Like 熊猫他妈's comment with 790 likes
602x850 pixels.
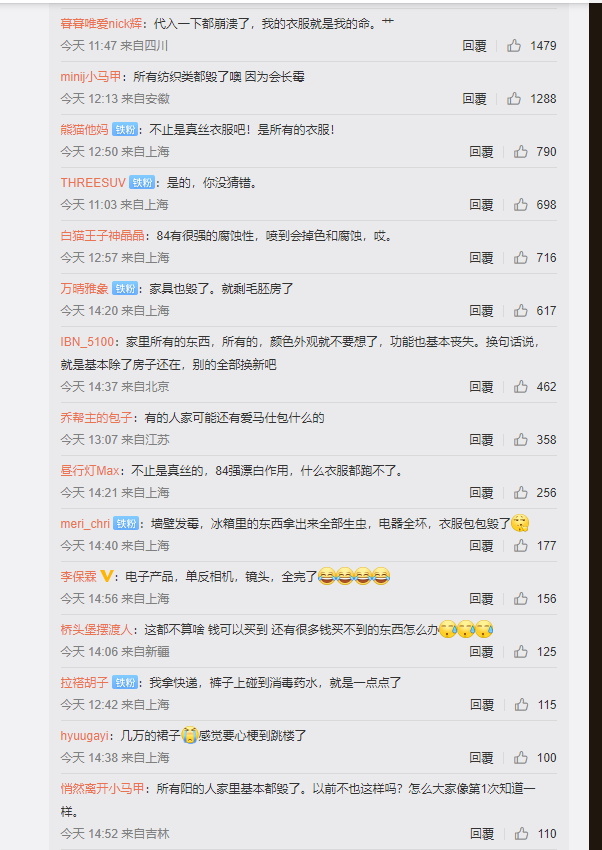click(x=521, y=152)
